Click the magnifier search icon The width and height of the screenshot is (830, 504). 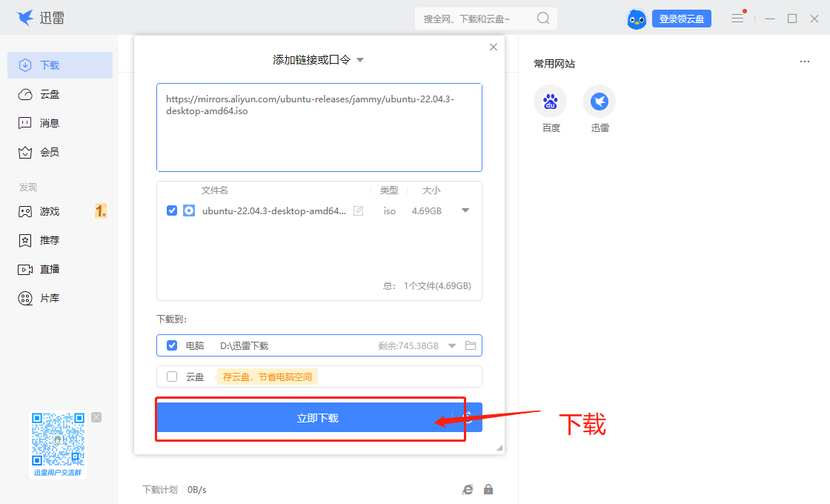(543, 19)
